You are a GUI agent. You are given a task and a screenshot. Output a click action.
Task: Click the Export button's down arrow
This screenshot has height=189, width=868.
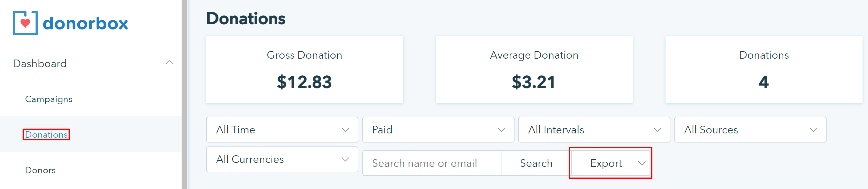tap(641, 163)
